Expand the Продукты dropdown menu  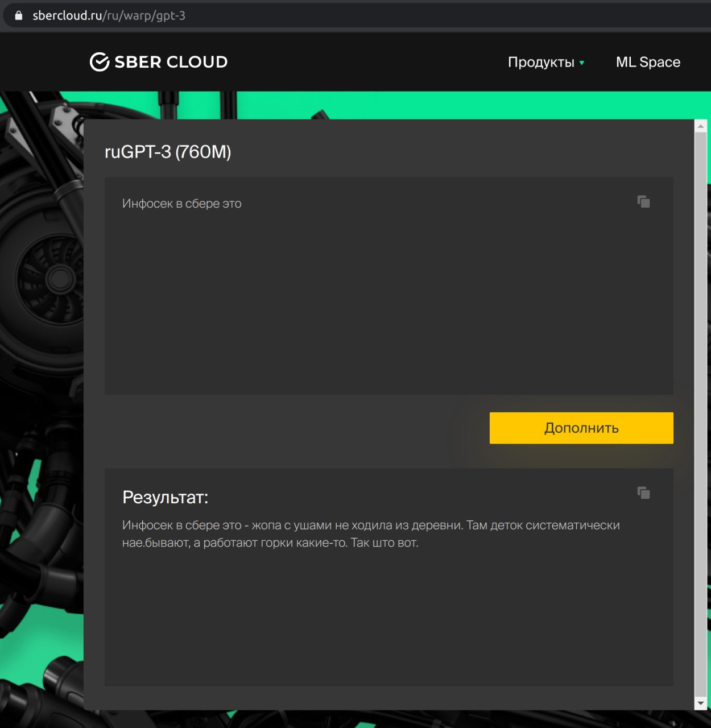click(546, 62)
